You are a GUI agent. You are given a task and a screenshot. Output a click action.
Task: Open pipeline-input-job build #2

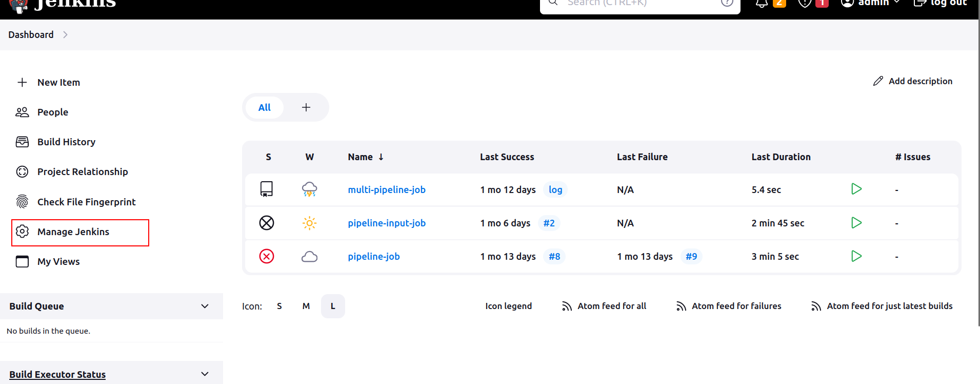point(549,223)
